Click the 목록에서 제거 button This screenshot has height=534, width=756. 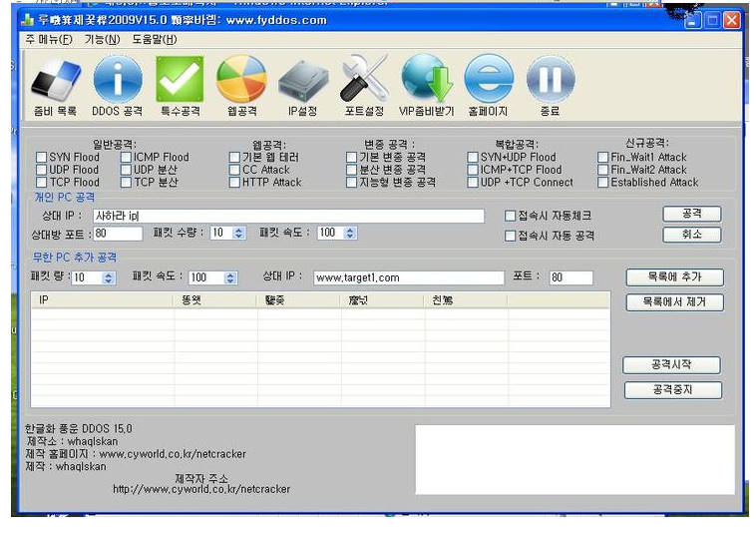click(x=674, y=302)
